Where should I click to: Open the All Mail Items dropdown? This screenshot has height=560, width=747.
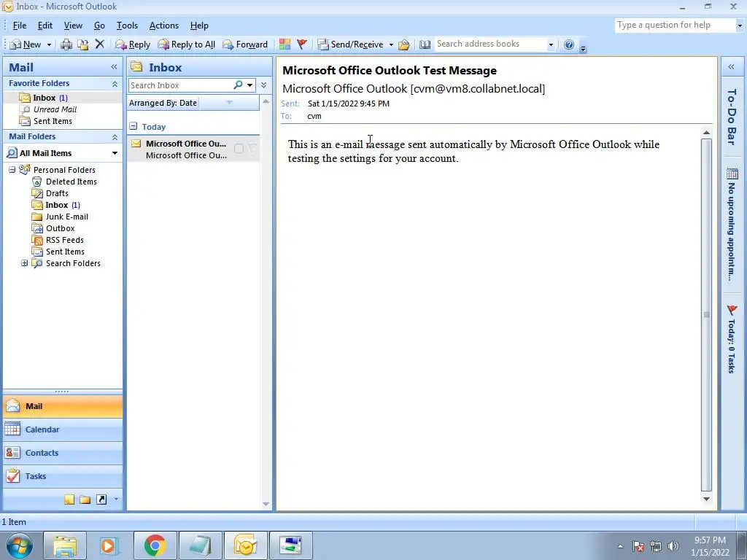(115, 153)
